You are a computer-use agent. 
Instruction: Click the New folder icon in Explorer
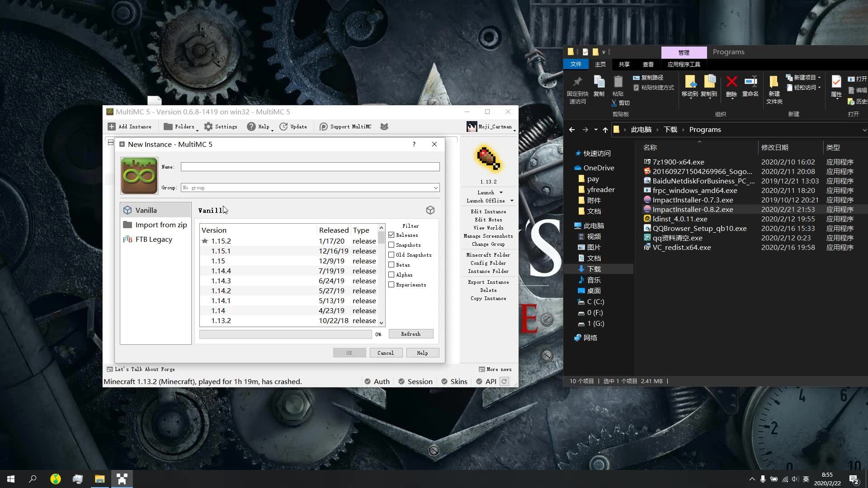tap(774, 82)
